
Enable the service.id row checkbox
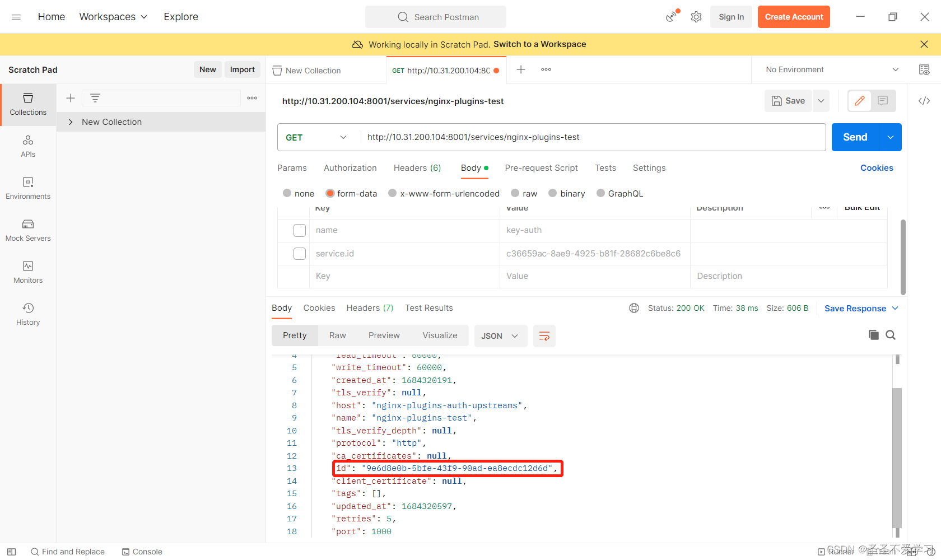coord(300,254)
